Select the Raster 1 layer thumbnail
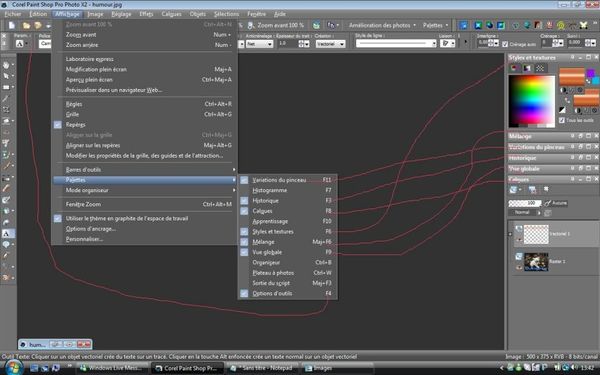The width and height of the screenshot is (600, 375). click(x=536, y=262)
